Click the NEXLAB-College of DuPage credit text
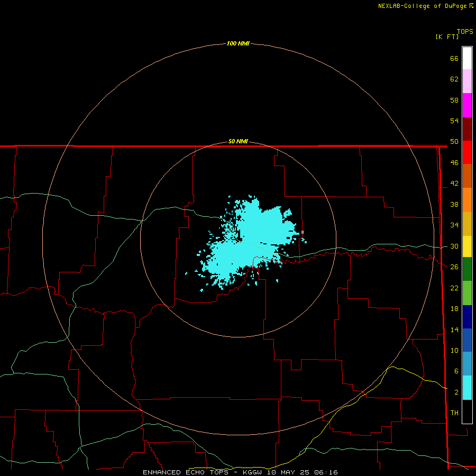 click(425, 6)
